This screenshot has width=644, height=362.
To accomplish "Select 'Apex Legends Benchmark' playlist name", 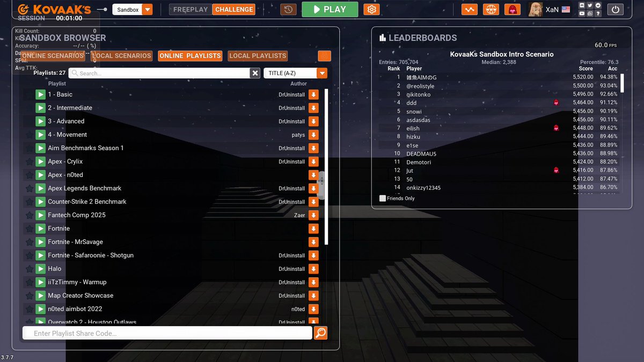I will pos(85,188).
